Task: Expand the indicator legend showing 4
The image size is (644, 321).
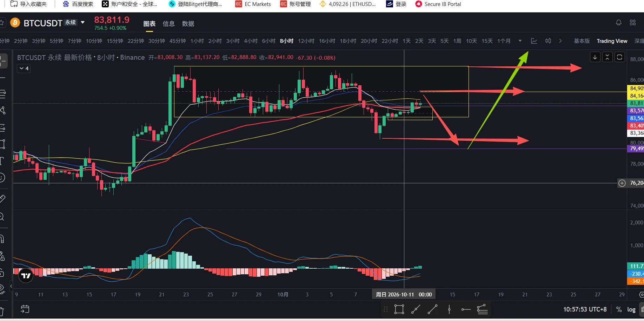Action: coord(24,68)
